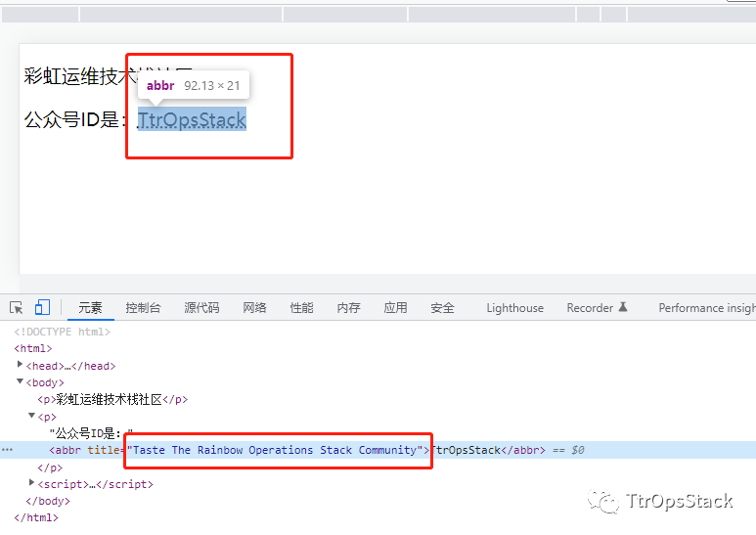This screenshot has height=535, width=756.
Task: Toggle the device toolbar icon
Action: (x=42, y=307)
